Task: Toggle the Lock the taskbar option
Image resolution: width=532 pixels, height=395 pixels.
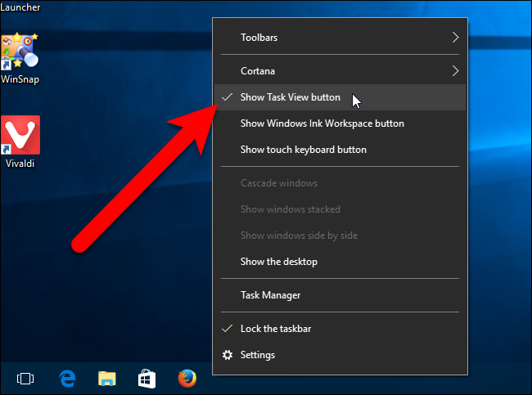Action: pyautogui.click(x=340, y=329)
